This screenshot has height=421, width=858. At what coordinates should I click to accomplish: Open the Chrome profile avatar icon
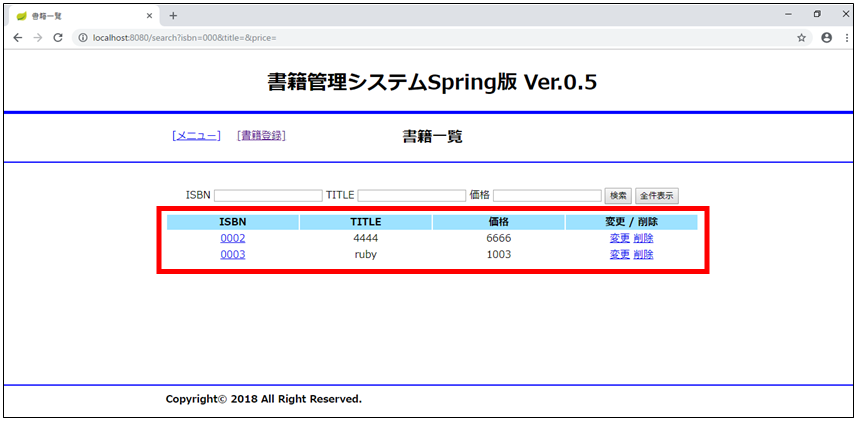(x=826, y=37)
